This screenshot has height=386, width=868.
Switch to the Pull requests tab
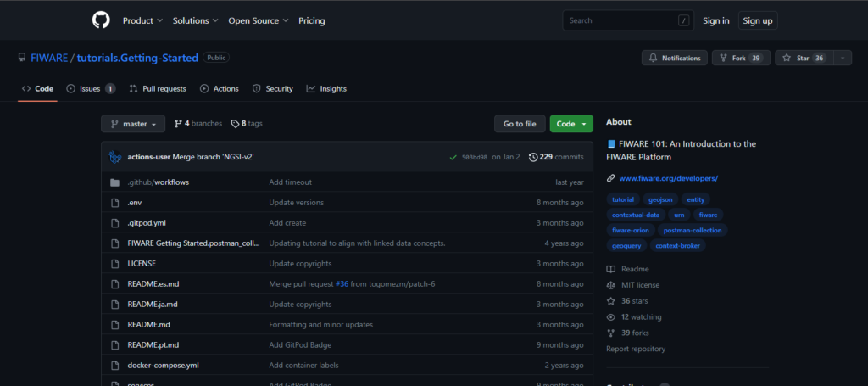(158, 88)
